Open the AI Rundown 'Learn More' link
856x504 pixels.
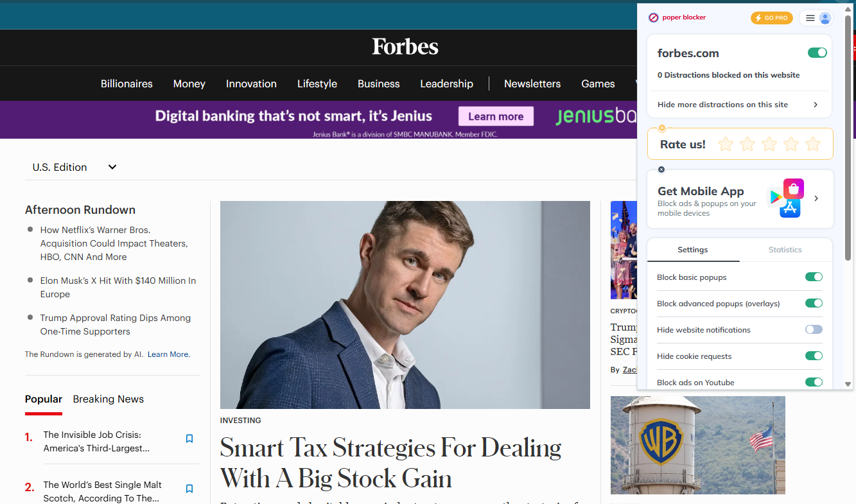168,354
